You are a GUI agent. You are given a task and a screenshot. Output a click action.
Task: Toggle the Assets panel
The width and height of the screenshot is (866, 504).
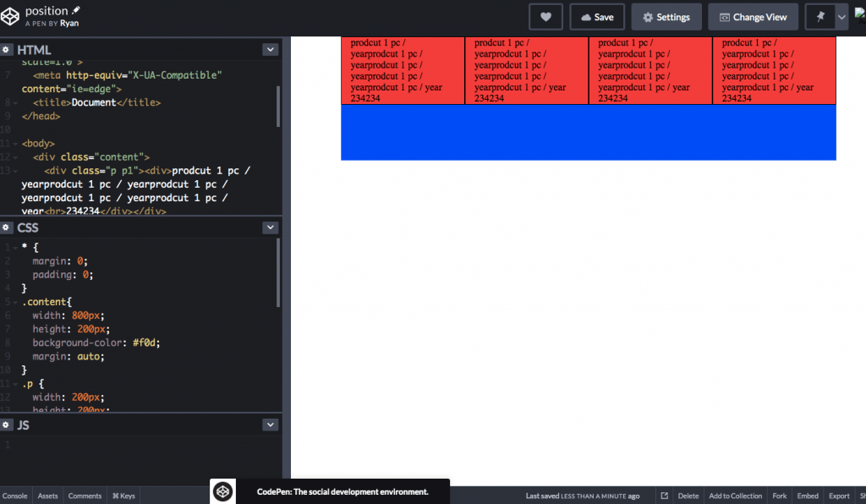48,496
